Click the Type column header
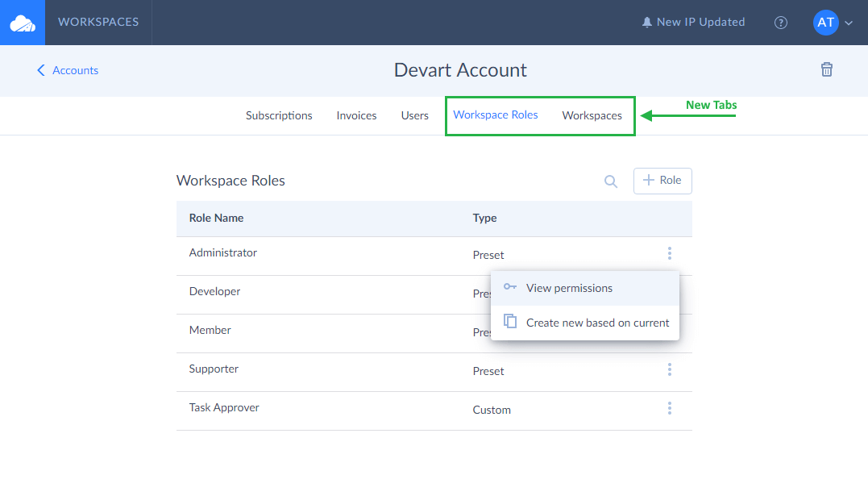Viewport: 868px width, 496px height. (x=484, y=218)
